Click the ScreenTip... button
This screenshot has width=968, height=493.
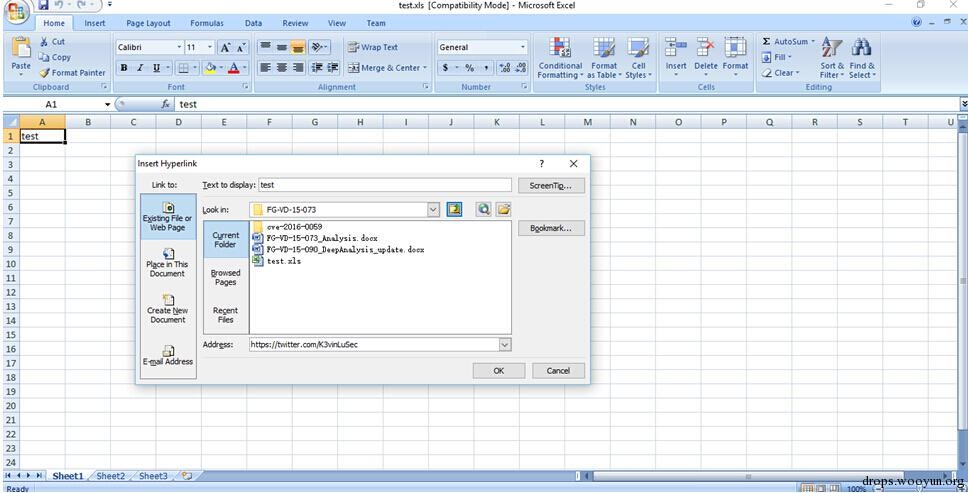point(551,186)
